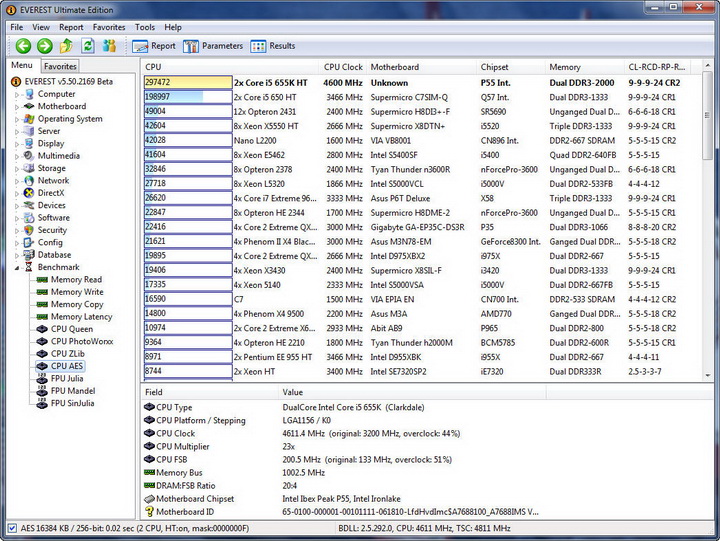Open the Report toolbar button

click(x=154, y=46)
